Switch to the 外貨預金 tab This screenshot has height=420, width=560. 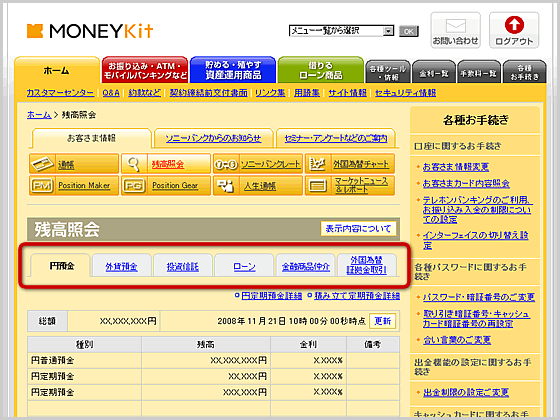121,266
